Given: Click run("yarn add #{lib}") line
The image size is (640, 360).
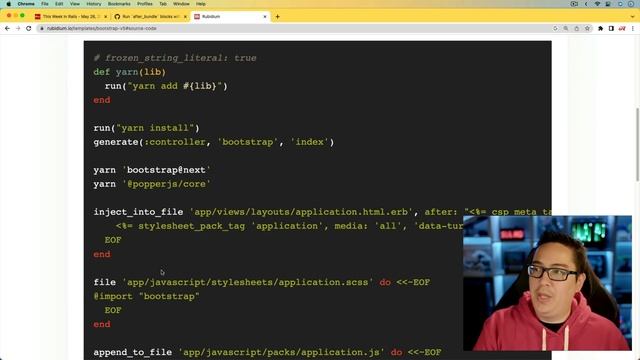Looking at the screenshot, I should click(166, 86).
